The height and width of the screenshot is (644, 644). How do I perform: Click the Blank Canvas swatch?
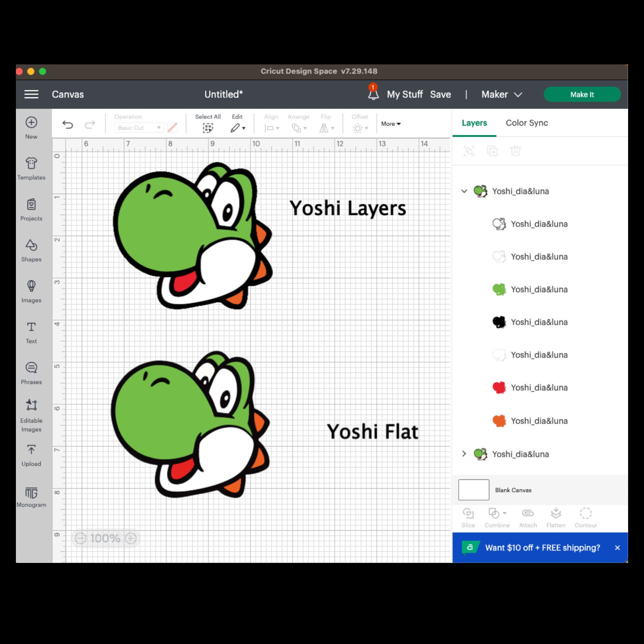coord(474,490)
